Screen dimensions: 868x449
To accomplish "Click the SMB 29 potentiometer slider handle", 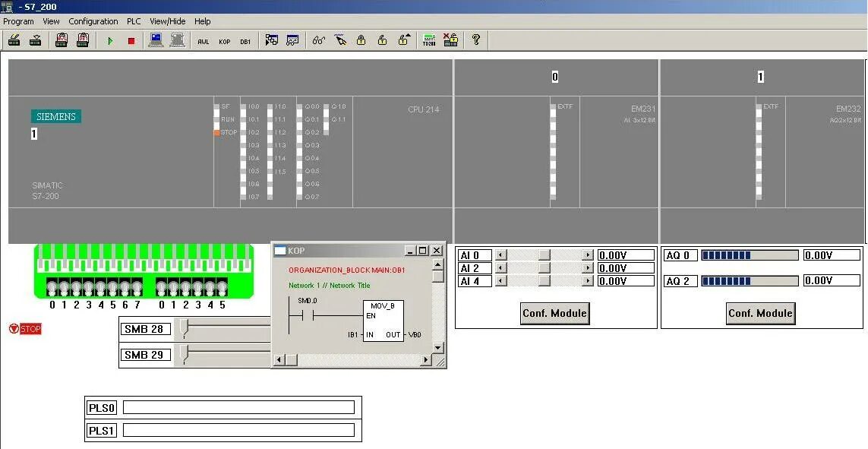I will 185,354.
